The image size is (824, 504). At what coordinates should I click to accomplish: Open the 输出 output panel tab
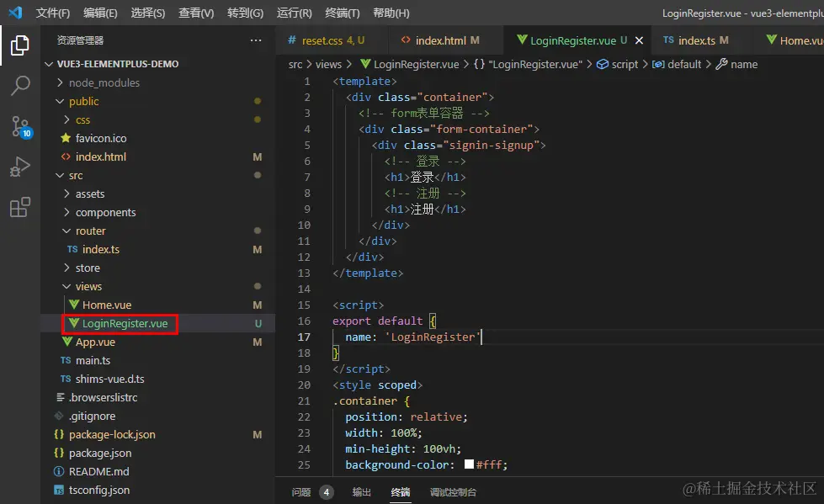point(362,492)
